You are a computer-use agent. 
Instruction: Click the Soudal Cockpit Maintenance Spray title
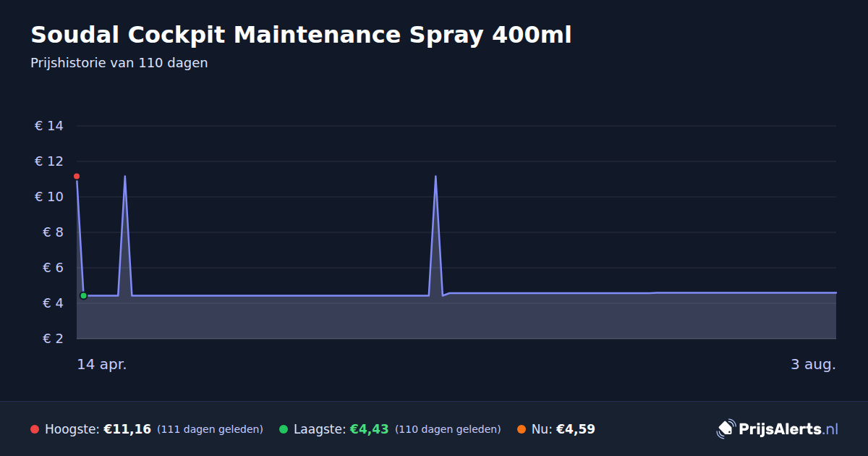coord(301,35)
